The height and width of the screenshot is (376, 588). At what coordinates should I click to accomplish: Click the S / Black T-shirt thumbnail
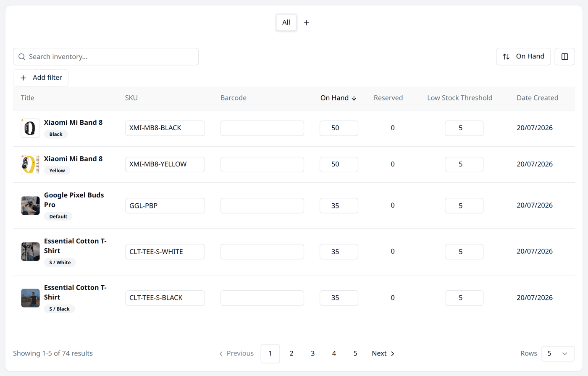[30, 298]
